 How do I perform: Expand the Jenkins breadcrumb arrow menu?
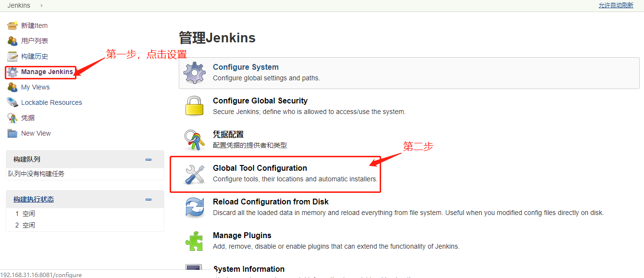click(x=41, y=5)
